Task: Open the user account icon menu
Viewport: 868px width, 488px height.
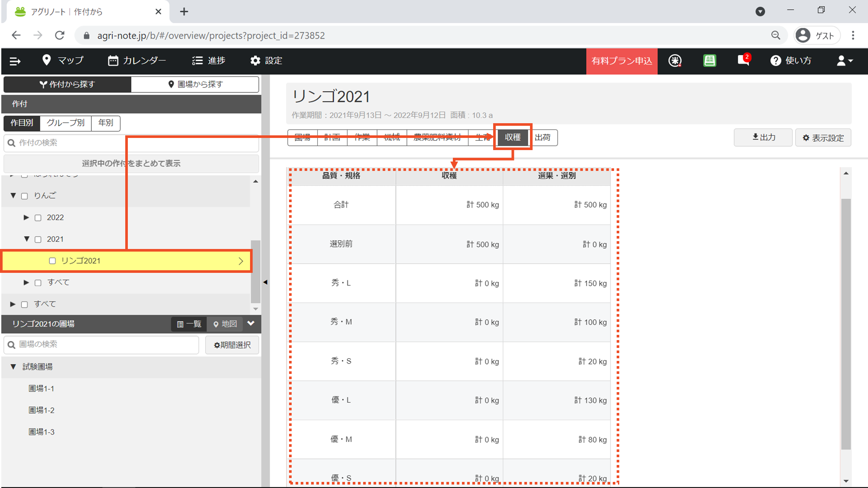Action: point(844,61)
